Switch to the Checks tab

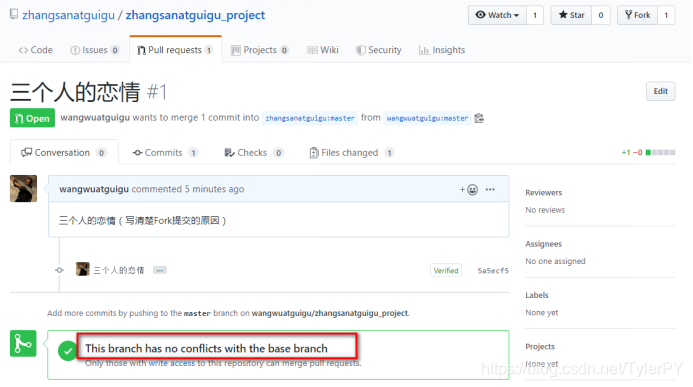click(254, 152)
